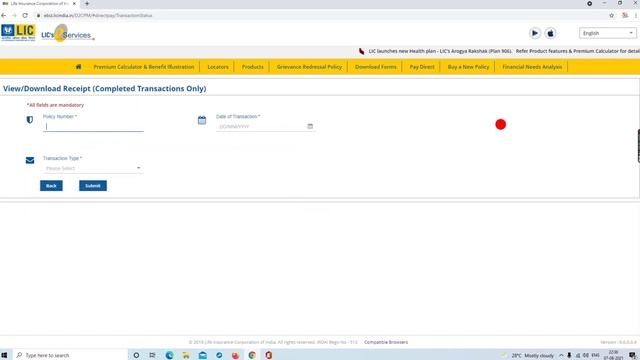Screen dimensions: 640x360
Task: Click the Back button
Action: coord(51,186)
